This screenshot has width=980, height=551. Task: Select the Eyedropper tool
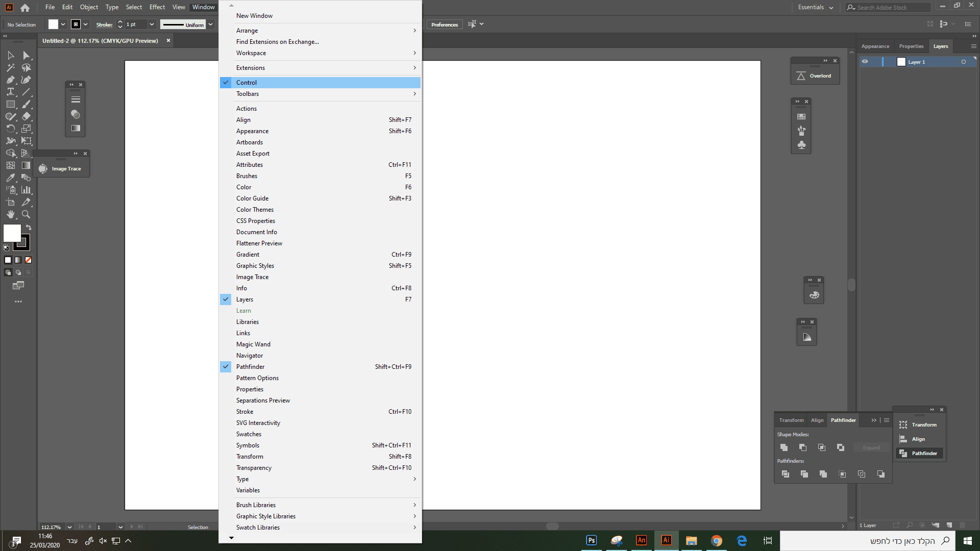point(10,178)
